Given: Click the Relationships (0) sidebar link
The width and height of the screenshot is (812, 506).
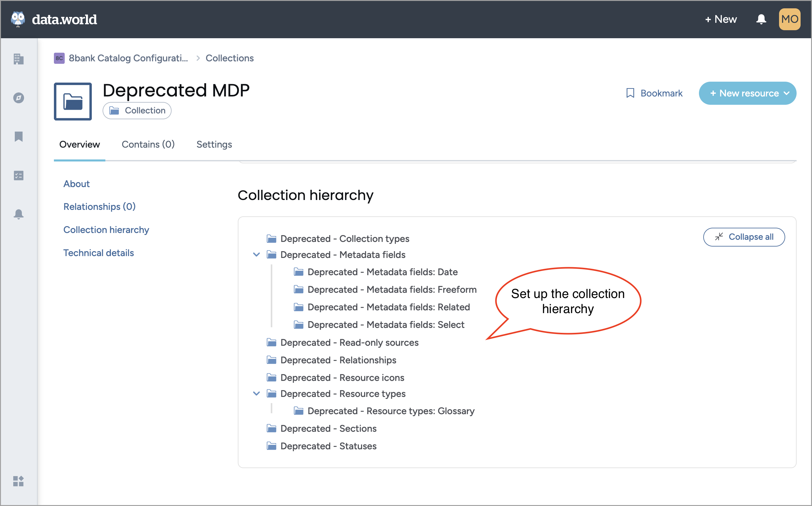Looking at the screenshot, I should (99, 206).
